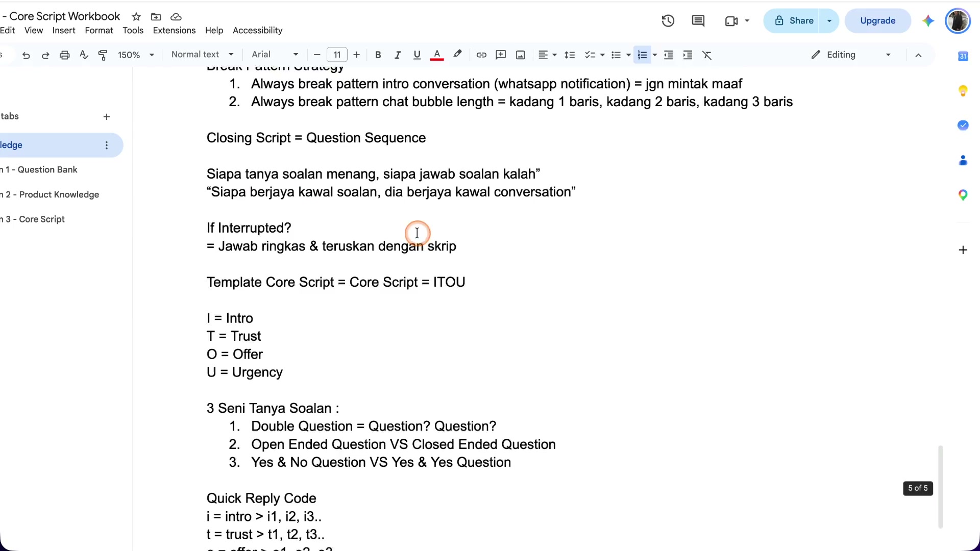Toggle italic formatting

pyautogui.click(x=398, y=55)
